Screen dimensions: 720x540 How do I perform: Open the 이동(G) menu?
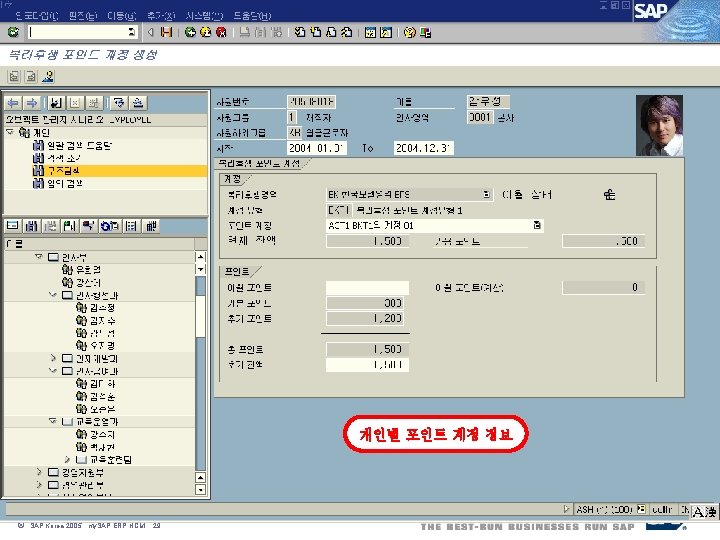point(122,16)
